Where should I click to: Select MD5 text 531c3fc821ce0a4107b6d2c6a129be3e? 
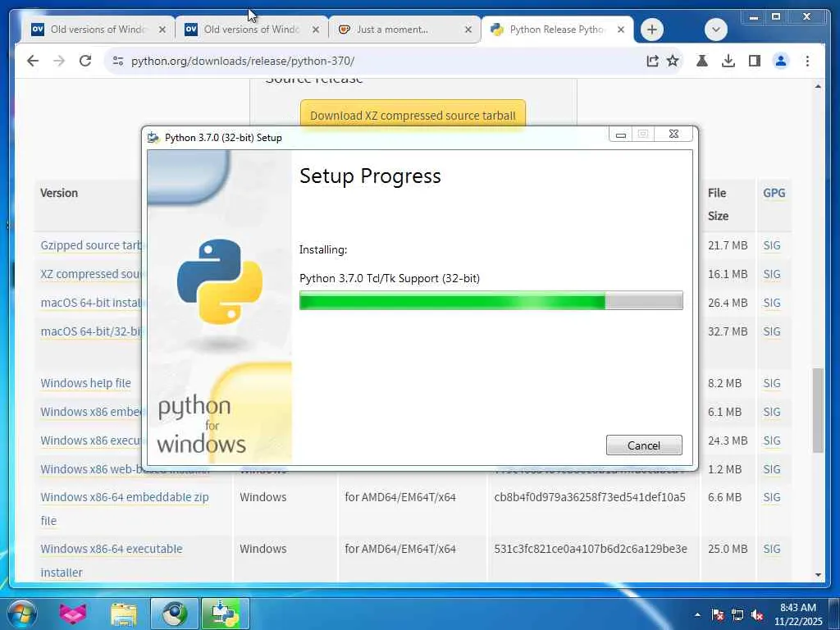591,549
